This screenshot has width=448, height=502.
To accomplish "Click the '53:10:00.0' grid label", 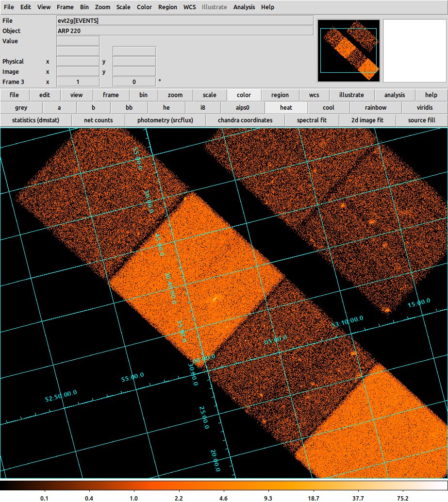I will pyautogui.click(x=347, y=322).
